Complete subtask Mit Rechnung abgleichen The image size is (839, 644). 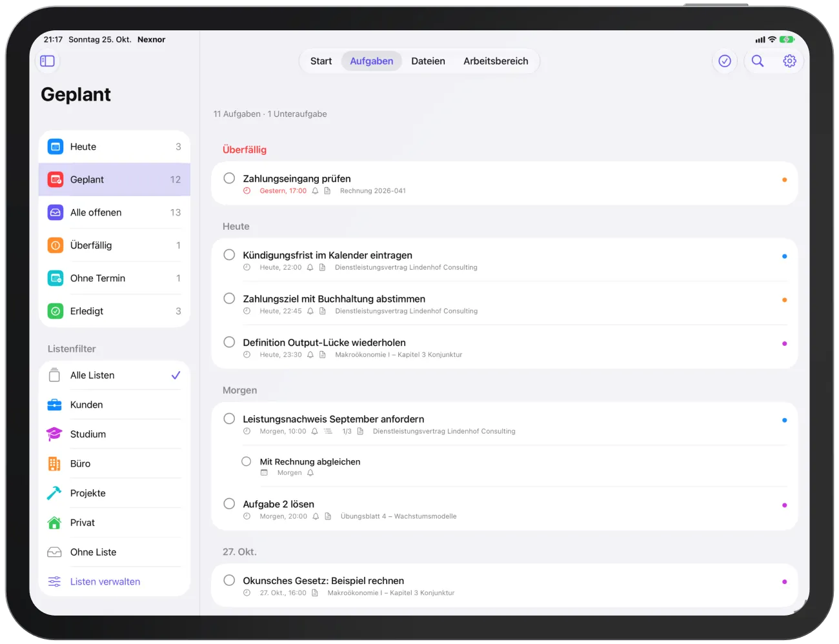pos(247,461)
